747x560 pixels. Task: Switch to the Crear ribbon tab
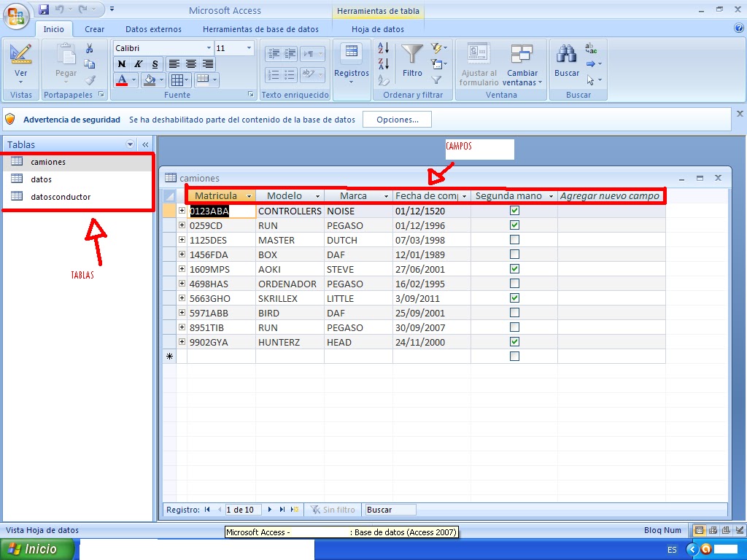coord(94,29)
